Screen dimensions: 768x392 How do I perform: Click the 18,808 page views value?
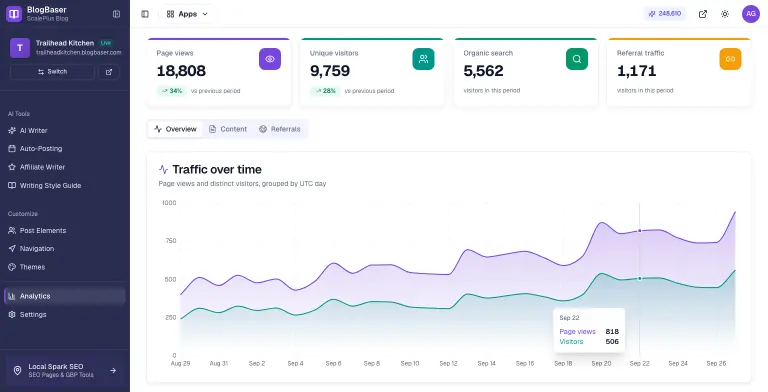[x=181, y=71]
